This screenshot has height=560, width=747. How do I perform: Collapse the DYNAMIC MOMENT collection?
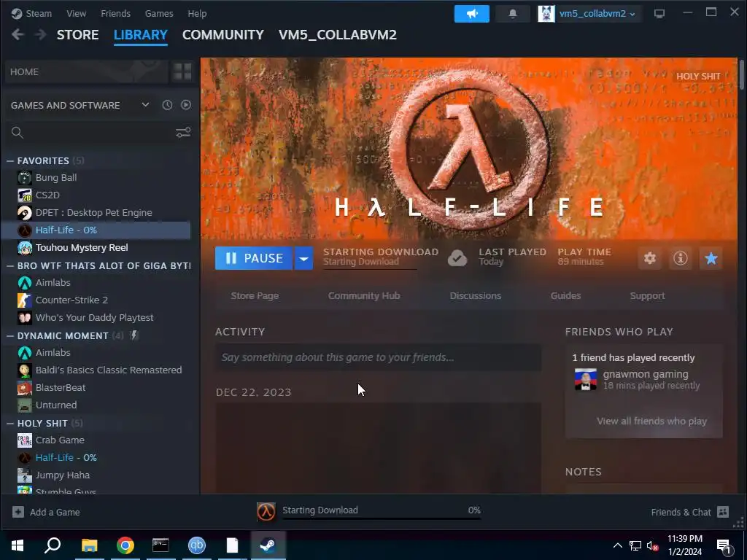pos(10,335)
